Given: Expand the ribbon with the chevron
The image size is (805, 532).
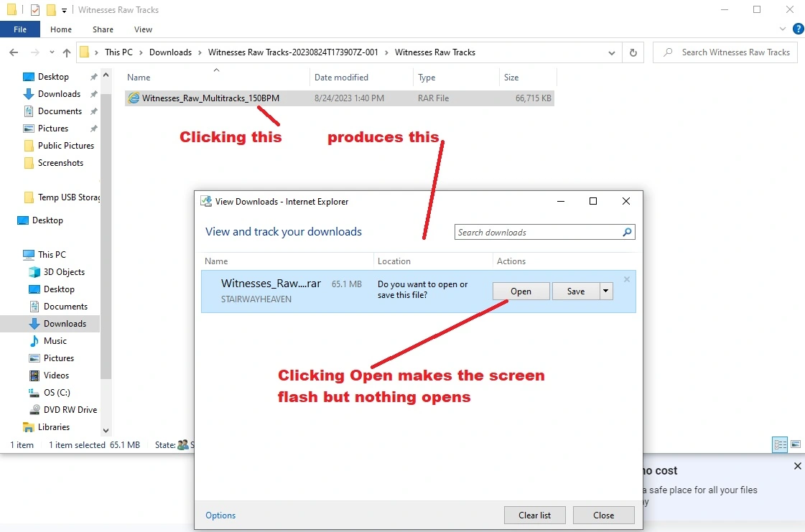Looking at the screenshot, I should [x=783, y=29].
